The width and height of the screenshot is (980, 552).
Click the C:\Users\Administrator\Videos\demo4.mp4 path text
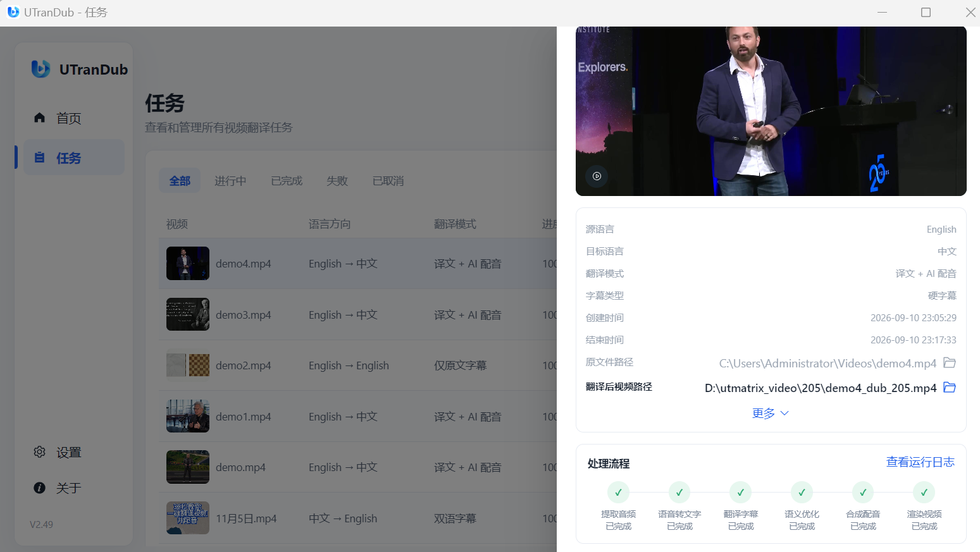click(828, 364)
